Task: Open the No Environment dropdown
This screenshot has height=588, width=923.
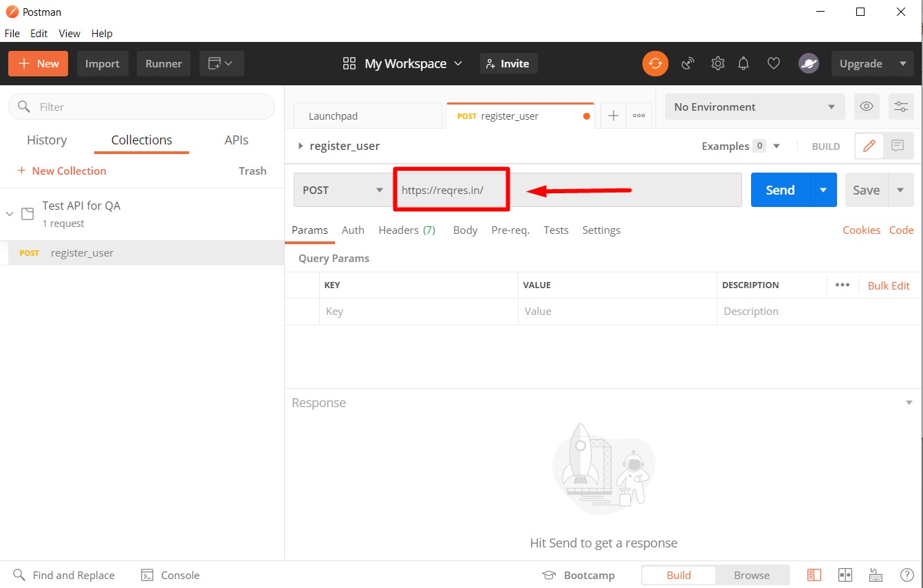Action: click(x=754, y=107)
